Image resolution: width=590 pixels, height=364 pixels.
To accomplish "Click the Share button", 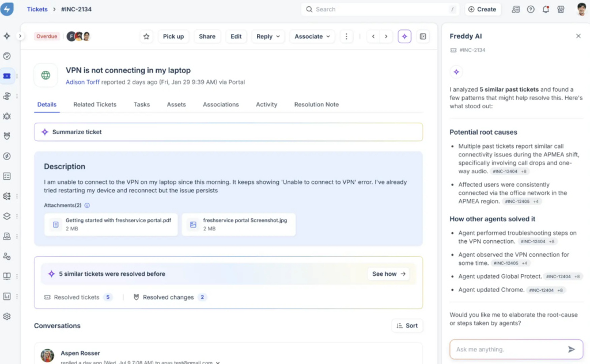I will click(x=207, y=36).
